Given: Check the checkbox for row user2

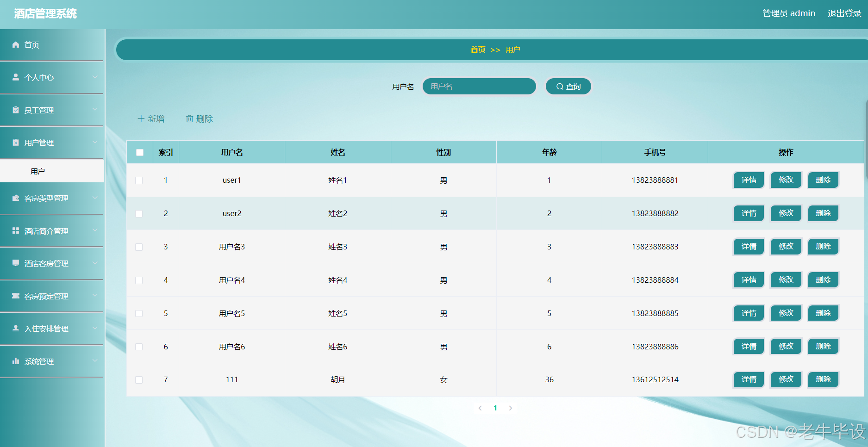Looking at the screenshot, I should [x=139, y=214].
